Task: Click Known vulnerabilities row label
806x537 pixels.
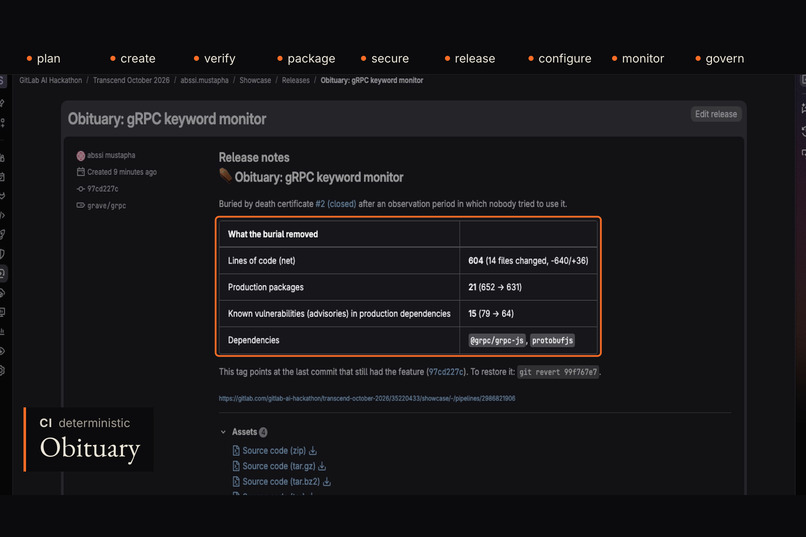Action: [x=339, y=313]
